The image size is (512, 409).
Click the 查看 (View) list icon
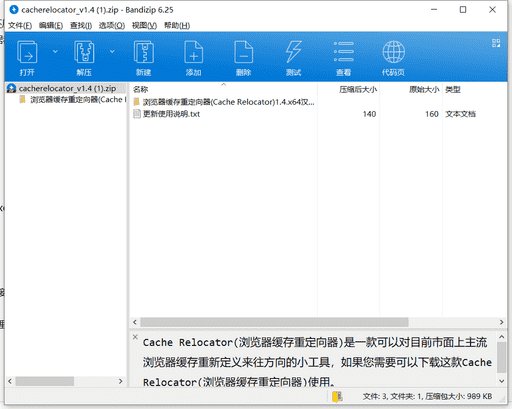point(344,52)
